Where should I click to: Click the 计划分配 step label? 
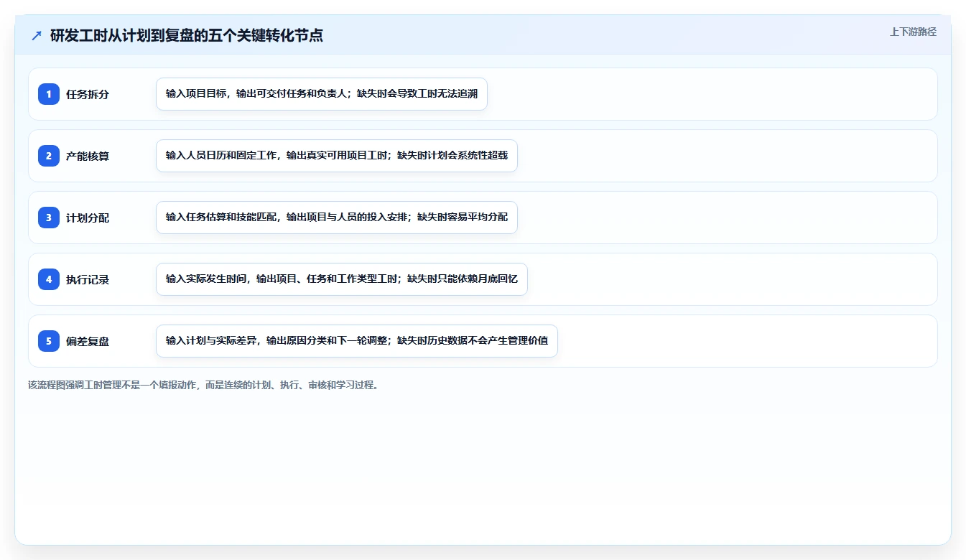tap(88, 218)
